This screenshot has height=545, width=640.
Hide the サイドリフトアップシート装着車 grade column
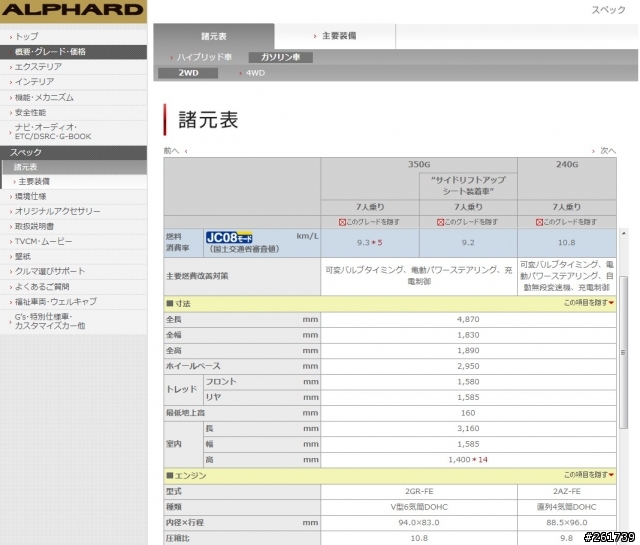tap(468, 222)
